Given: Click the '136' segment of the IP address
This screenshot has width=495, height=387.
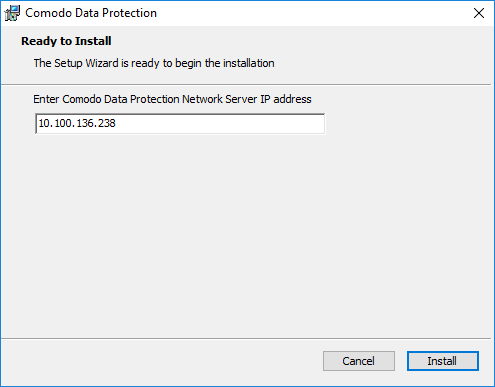Looking at the screenshot, I should tap(85, 123).
